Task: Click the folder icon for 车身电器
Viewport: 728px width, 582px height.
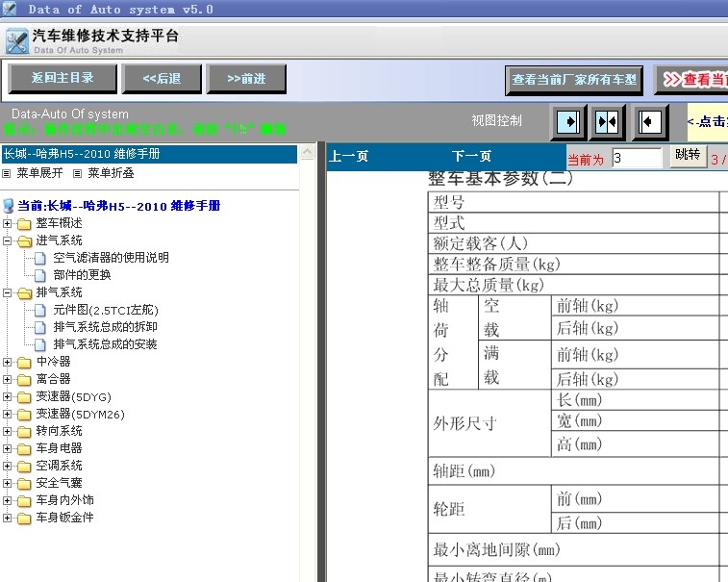Action: click(24, 449)
